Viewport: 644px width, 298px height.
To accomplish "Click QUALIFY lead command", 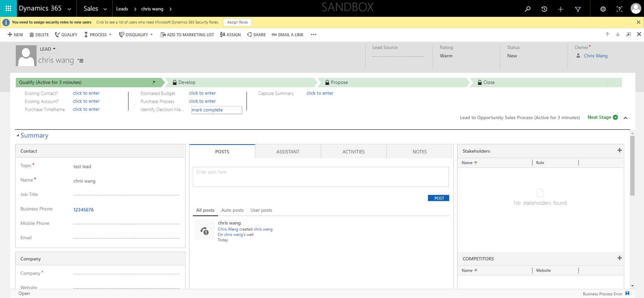I will pos(66,35).
